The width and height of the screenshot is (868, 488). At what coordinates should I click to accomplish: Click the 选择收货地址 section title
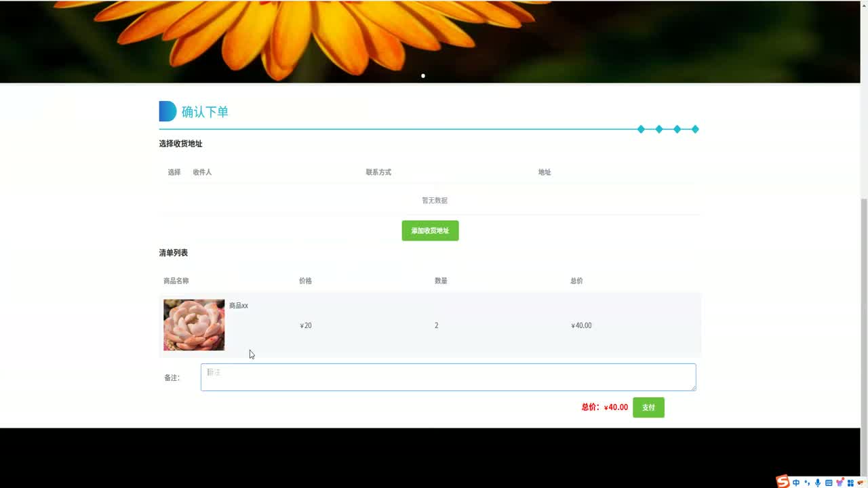(x=180, y=144)
